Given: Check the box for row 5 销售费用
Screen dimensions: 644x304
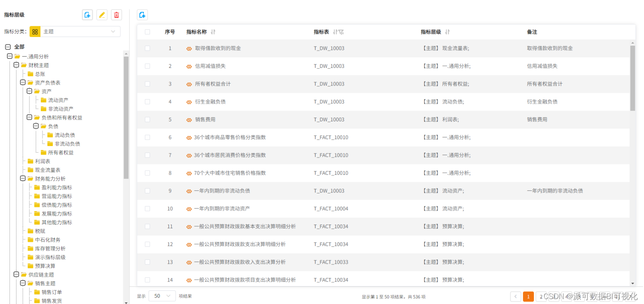Looking at the screenshot, I should pos(148,120).
